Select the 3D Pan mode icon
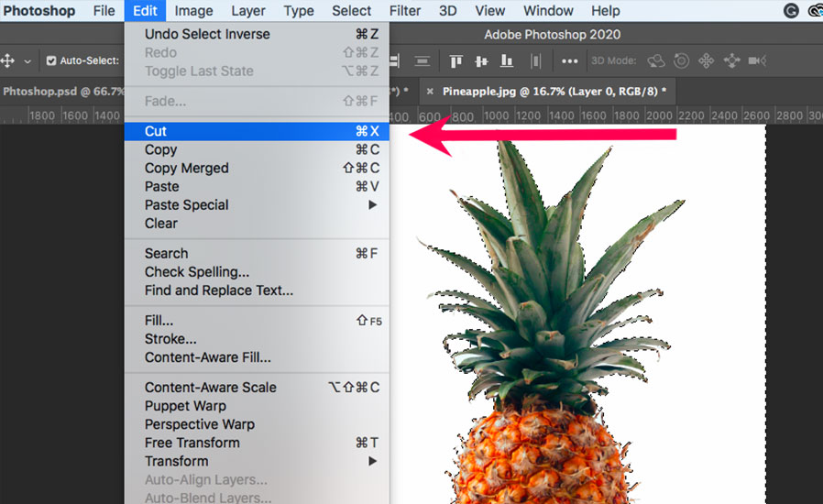The height and width of the screenshot is (504, 823). [x=706, y=60]
